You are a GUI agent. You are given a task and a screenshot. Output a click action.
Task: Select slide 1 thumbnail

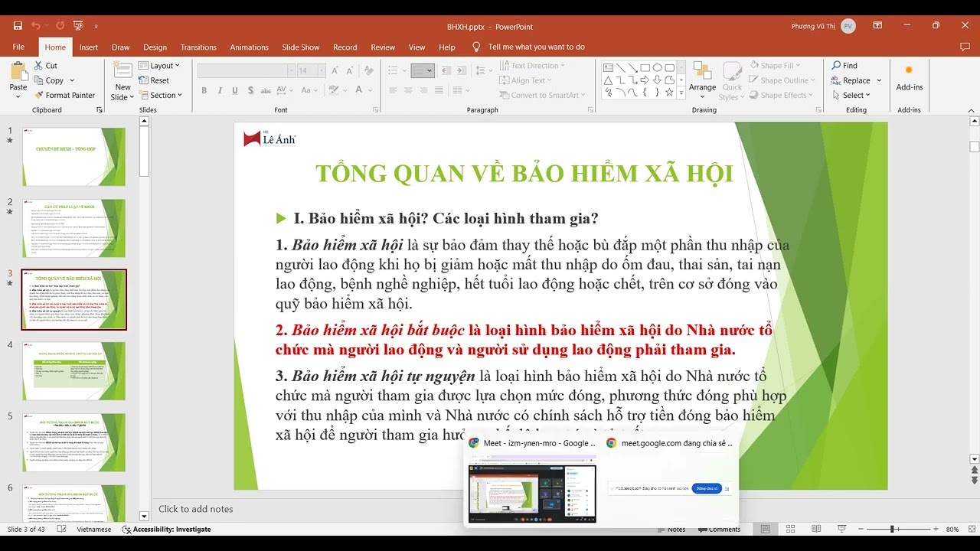[x=73, y=157]
